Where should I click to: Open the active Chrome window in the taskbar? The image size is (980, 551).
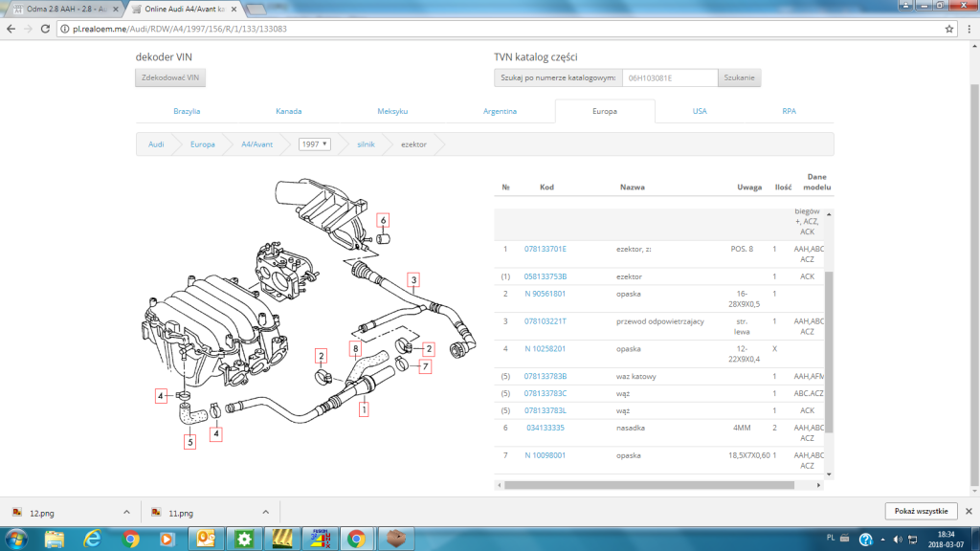[x=356, y=539]
